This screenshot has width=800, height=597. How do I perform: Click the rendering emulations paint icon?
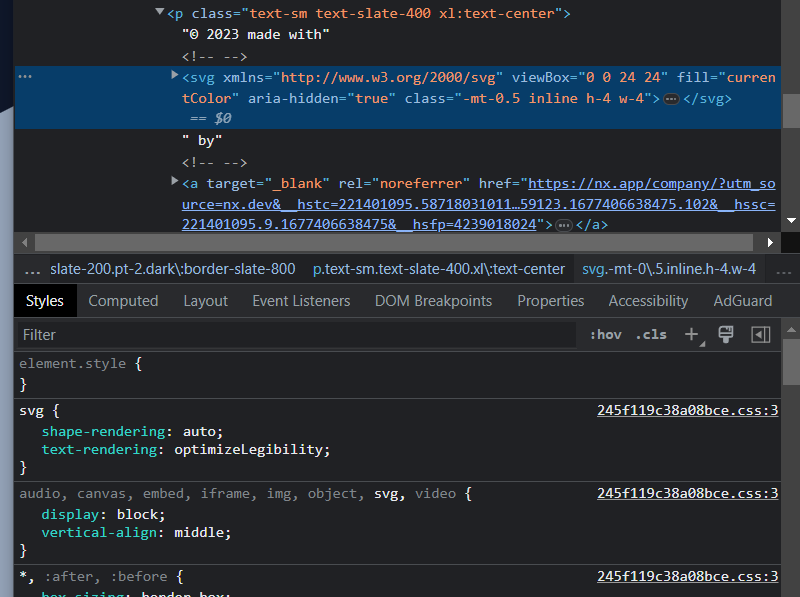726,334
